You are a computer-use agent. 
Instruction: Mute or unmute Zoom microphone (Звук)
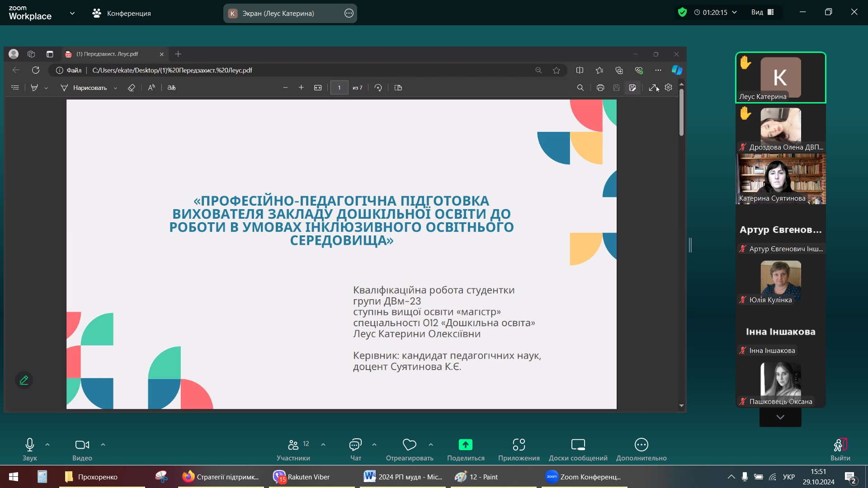(x=30, y=449)
